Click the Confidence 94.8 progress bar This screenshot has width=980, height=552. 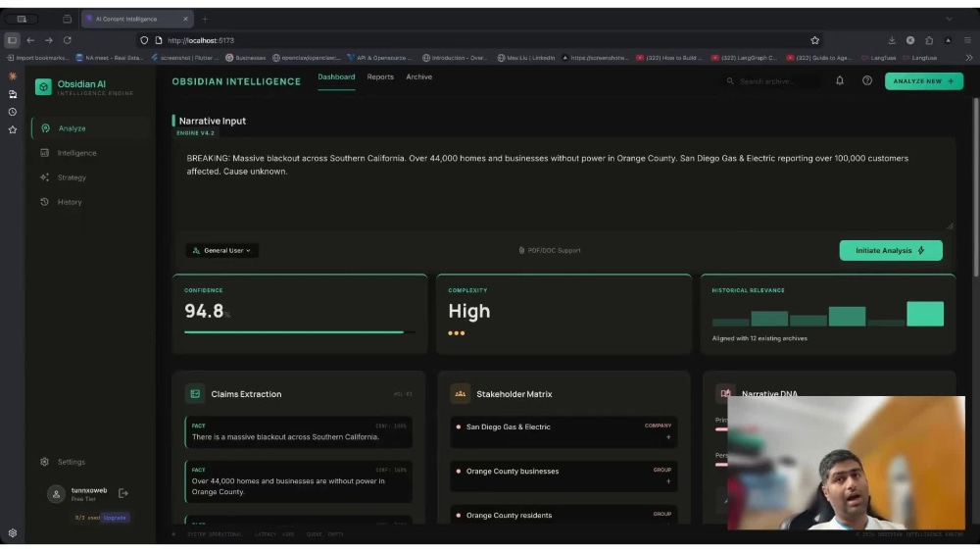click(x=299, y=332)
